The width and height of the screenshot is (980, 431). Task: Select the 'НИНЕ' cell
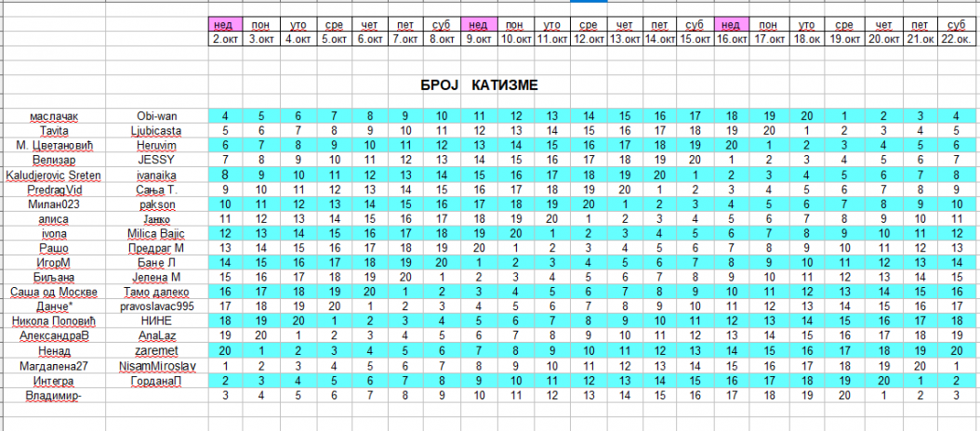point(157,320)
